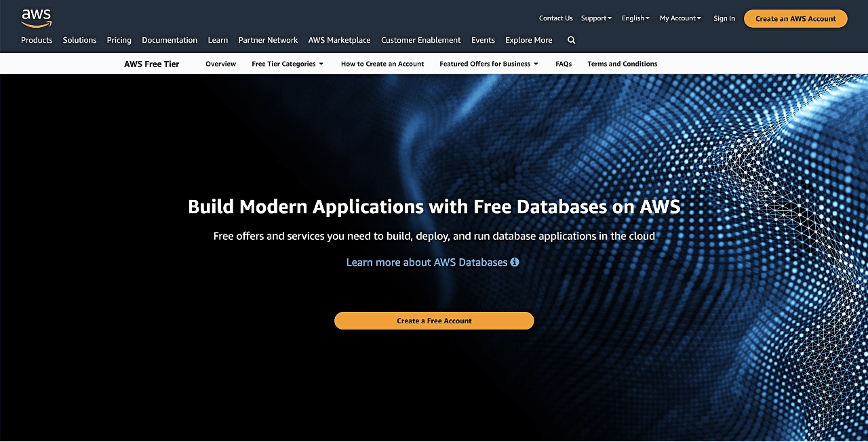Select the Solutions menu item
Screen dimensions: 868x442
pos(79,40)
